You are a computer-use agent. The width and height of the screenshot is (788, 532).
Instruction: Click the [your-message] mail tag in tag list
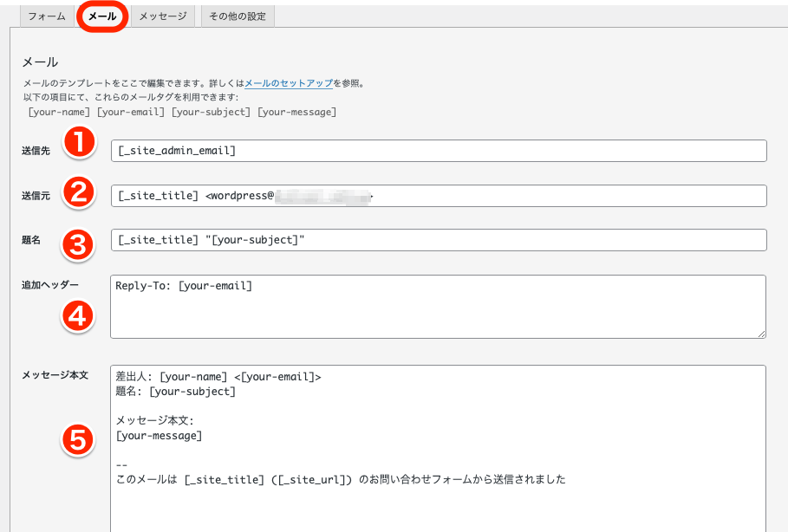296,112
